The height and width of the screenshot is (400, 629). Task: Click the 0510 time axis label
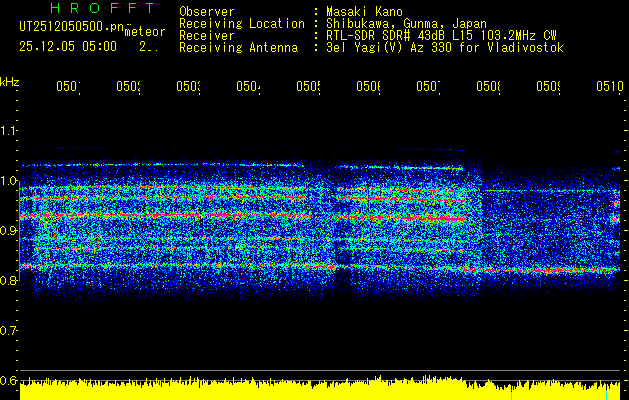coord(610,86)
